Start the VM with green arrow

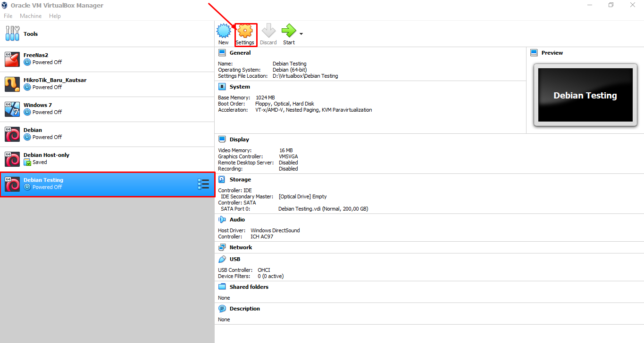tap(288, 31)
